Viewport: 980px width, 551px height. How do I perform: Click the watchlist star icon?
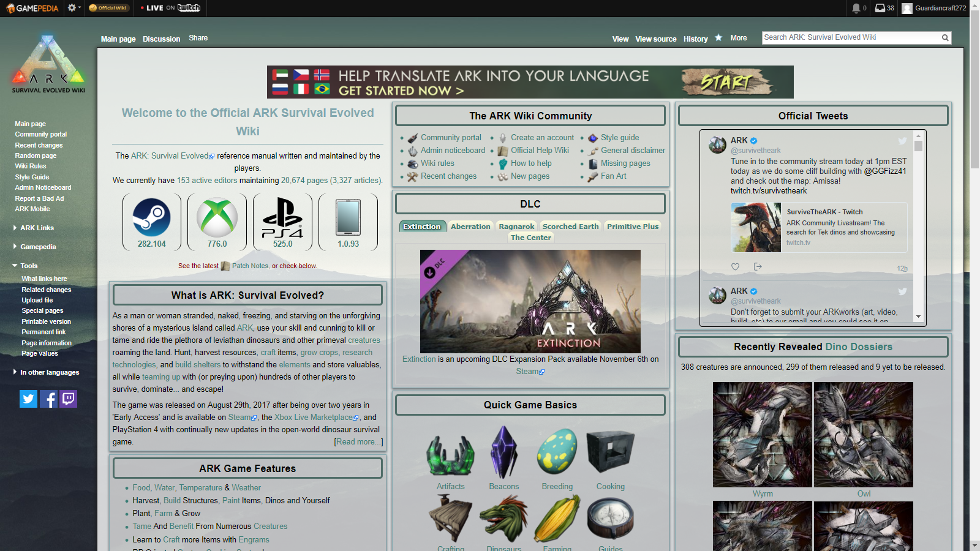[x=718, y=38]
